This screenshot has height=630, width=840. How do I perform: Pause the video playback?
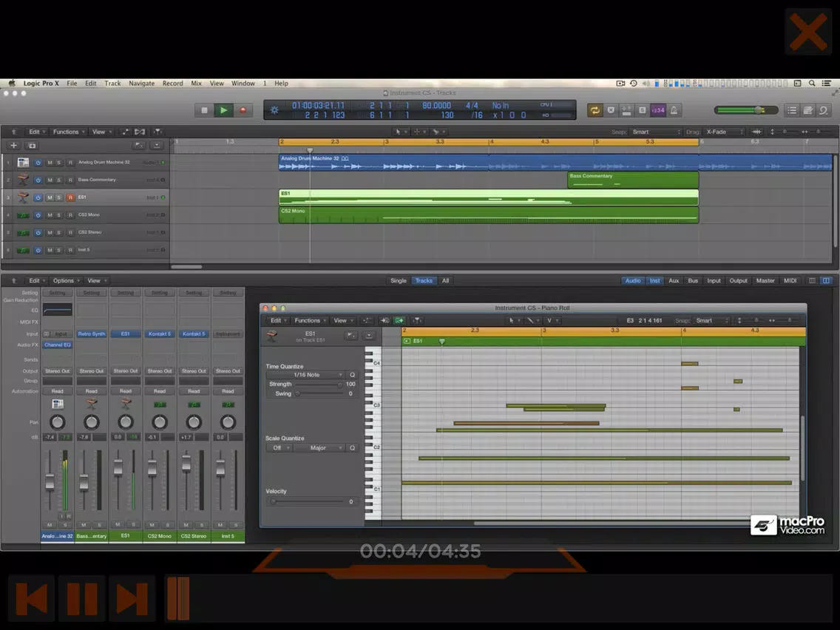(x=81, y=598)
